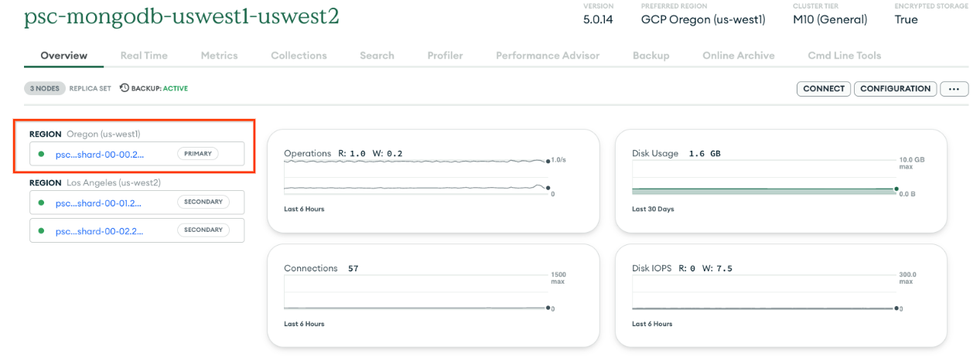Open the psc...shard-00-02 node link

tap(100, 230)
